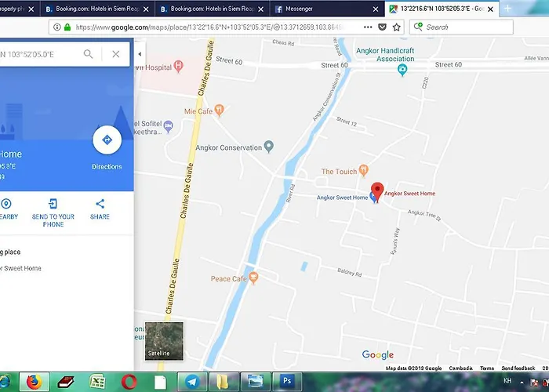This screenshot has height=392, width=549.
Task: Click Send feedback link
Action: pyautogui.click(x=518, y=368)
